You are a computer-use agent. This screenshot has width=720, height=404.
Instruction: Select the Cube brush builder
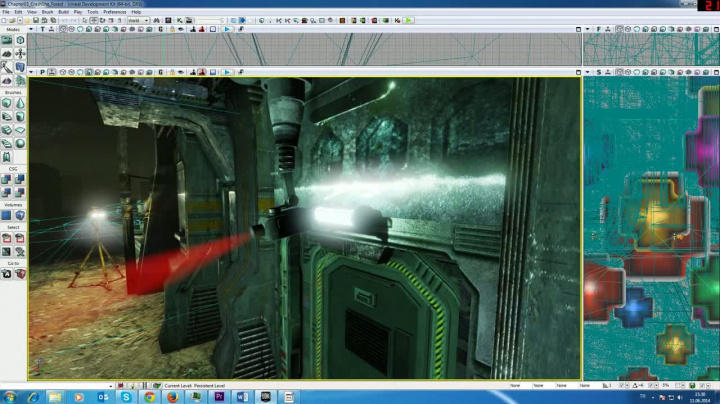click(8, 102)
